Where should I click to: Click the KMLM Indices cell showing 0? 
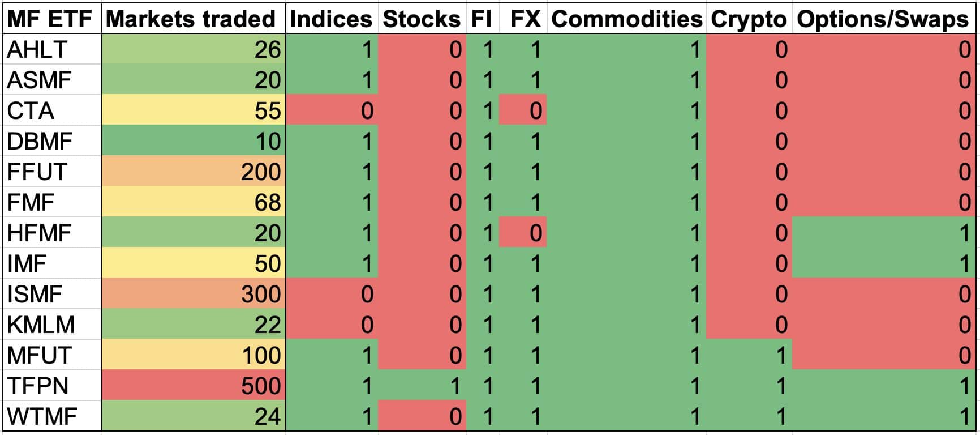(332, 325)
